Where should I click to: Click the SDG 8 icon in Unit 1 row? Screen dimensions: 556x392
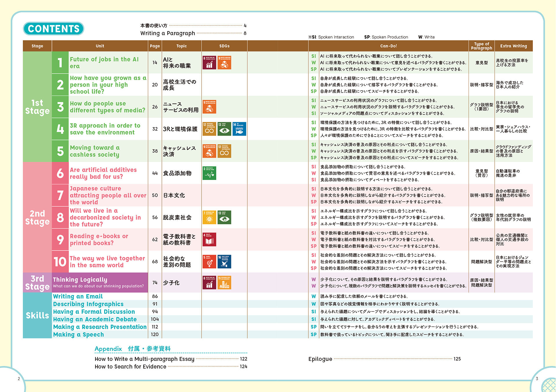click(x=209, y=62)
